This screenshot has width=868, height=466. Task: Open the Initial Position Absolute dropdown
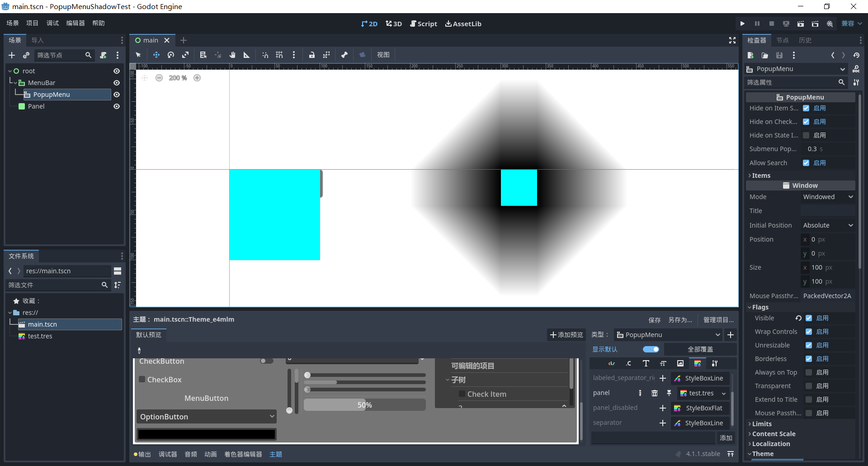pos(827,225)
